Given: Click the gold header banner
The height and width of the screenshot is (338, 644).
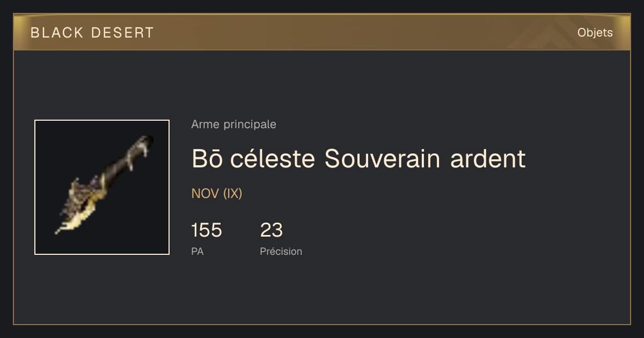Looking at the screenshot, I should 322,32.
